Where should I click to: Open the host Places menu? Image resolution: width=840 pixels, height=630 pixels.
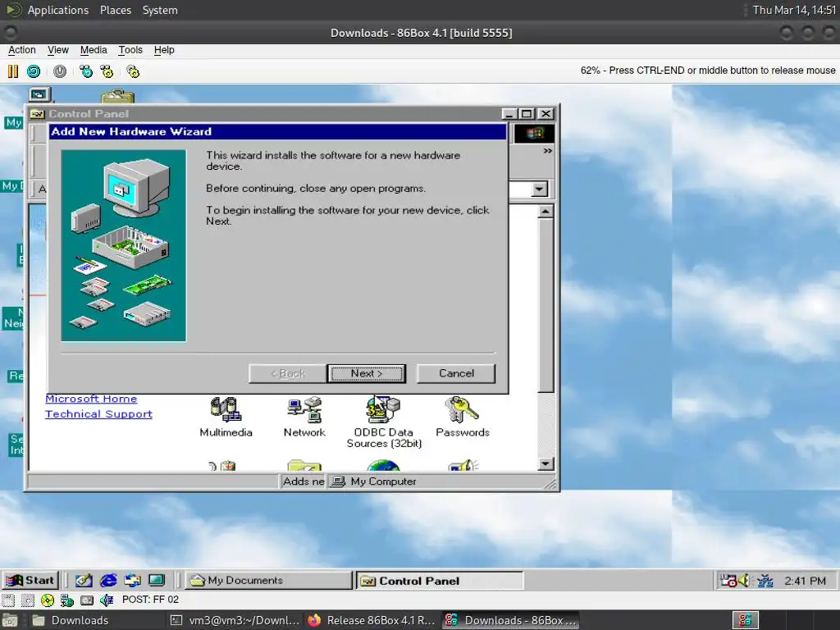click(x=116, y=10)
